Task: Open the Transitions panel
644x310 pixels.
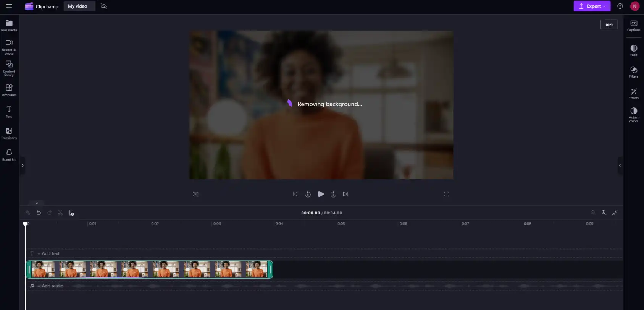Action: (9, 133)
